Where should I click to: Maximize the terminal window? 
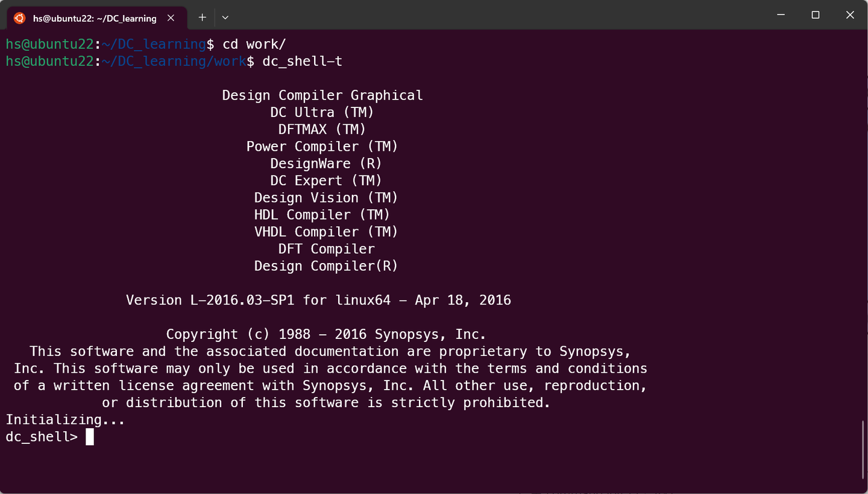[816, 14]
